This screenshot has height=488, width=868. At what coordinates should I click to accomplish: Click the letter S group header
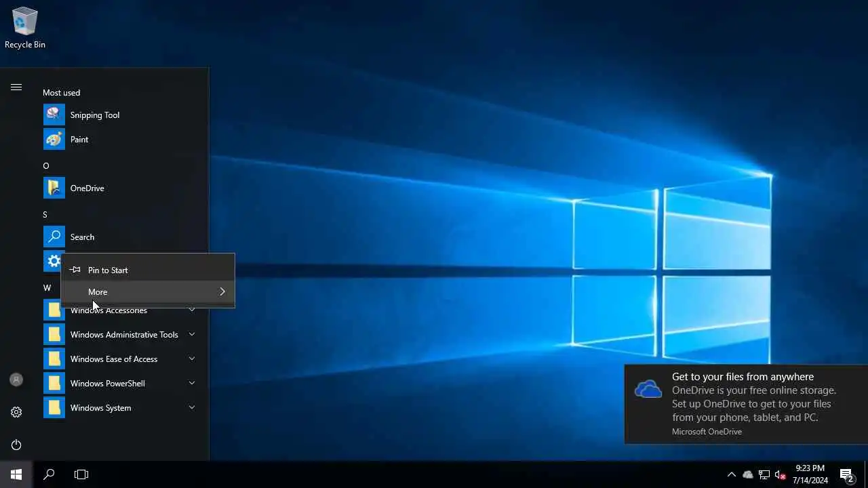45,214
